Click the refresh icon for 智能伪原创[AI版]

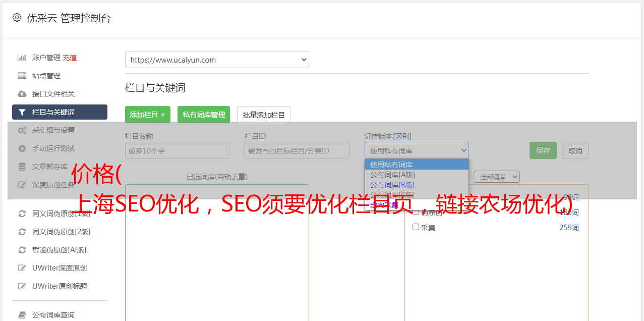(22, 250)
